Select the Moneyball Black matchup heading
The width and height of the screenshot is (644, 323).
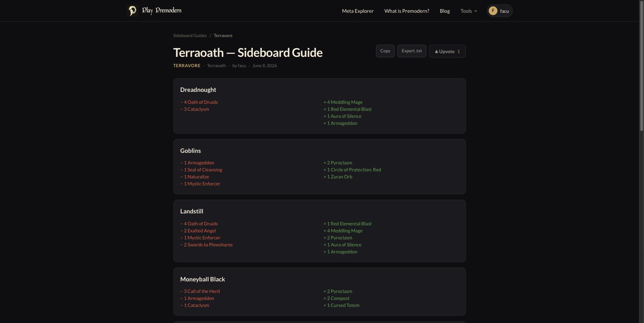coord(203,279)
